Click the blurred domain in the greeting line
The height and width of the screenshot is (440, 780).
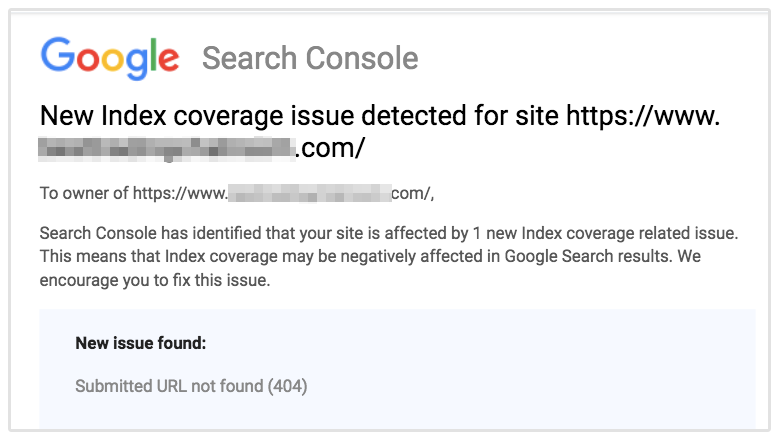[x=308, y=193]
